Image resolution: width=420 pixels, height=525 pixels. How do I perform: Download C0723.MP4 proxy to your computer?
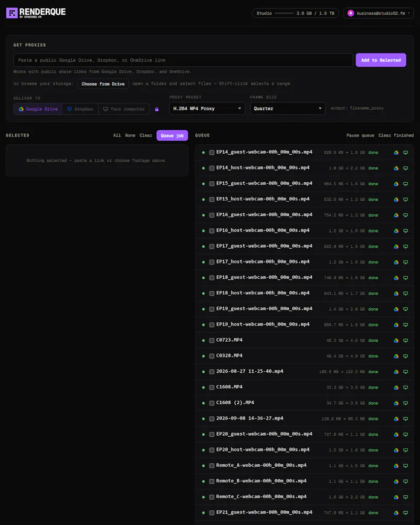coord(405,341)
